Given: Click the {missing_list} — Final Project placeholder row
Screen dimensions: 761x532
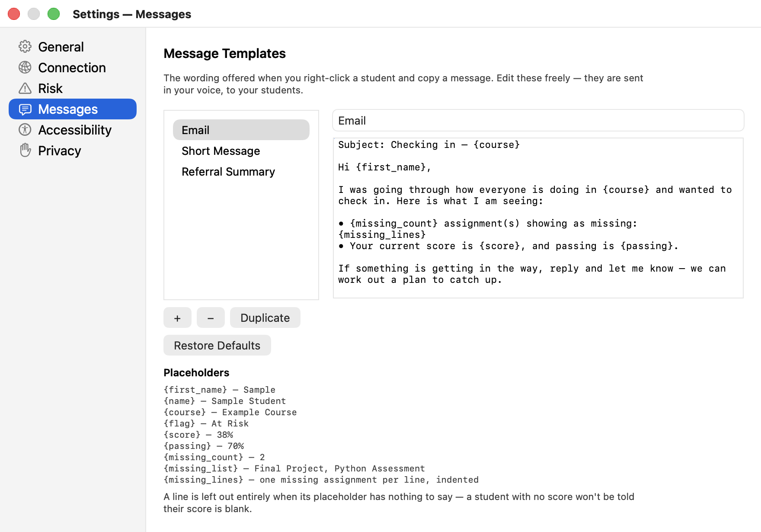Looking at the screenshot, I should point(294,468).
